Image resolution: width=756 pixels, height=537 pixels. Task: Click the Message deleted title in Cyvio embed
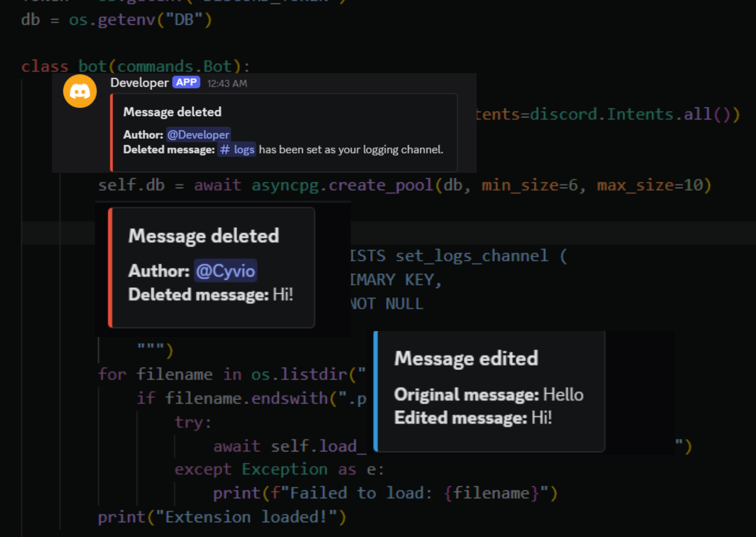tap(204, 236)
